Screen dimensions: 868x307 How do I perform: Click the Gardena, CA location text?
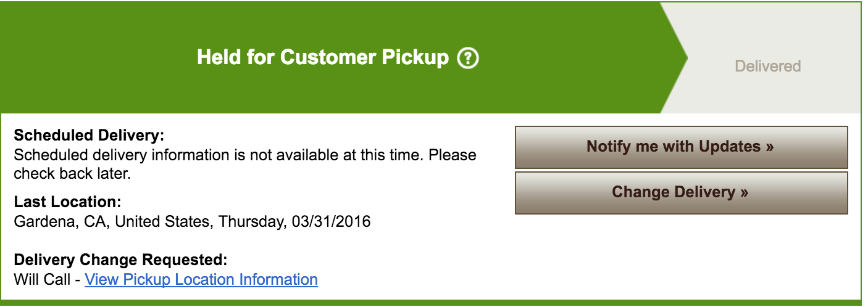62,221
